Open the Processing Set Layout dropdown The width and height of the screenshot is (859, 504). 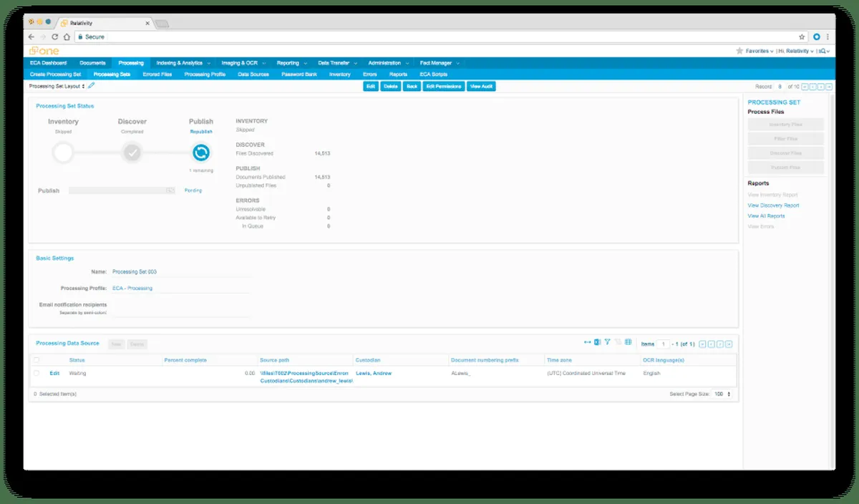57,86
